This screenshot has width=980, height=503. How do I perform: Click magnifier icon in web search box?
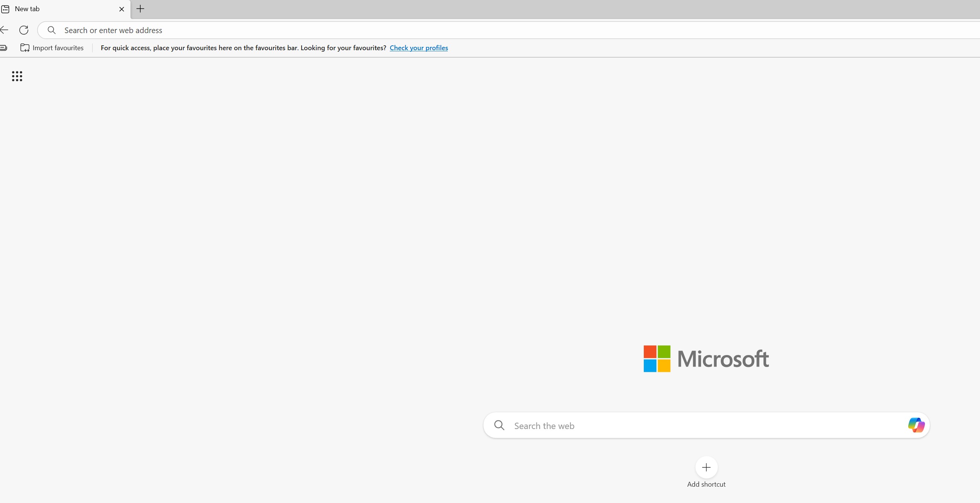pyautogui.click(x=499, y=425)
